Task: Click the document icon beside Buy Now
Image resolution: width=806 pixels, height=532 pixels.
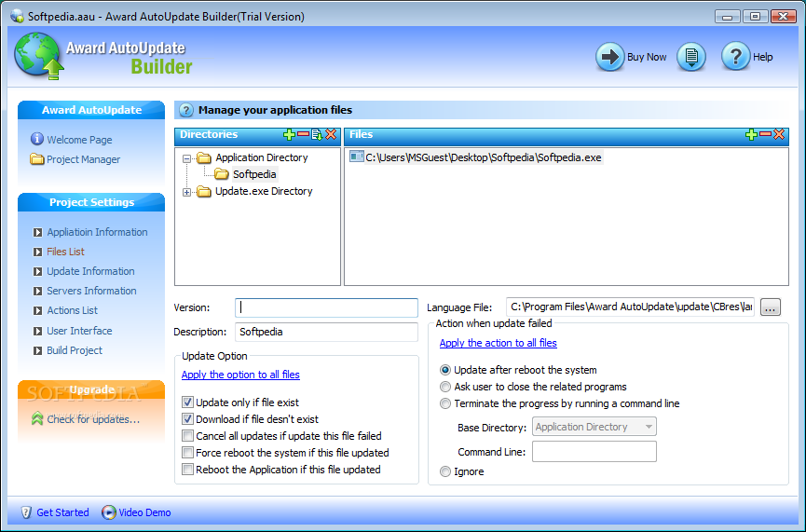Action: pyautogui.click(x=691, y=57)
